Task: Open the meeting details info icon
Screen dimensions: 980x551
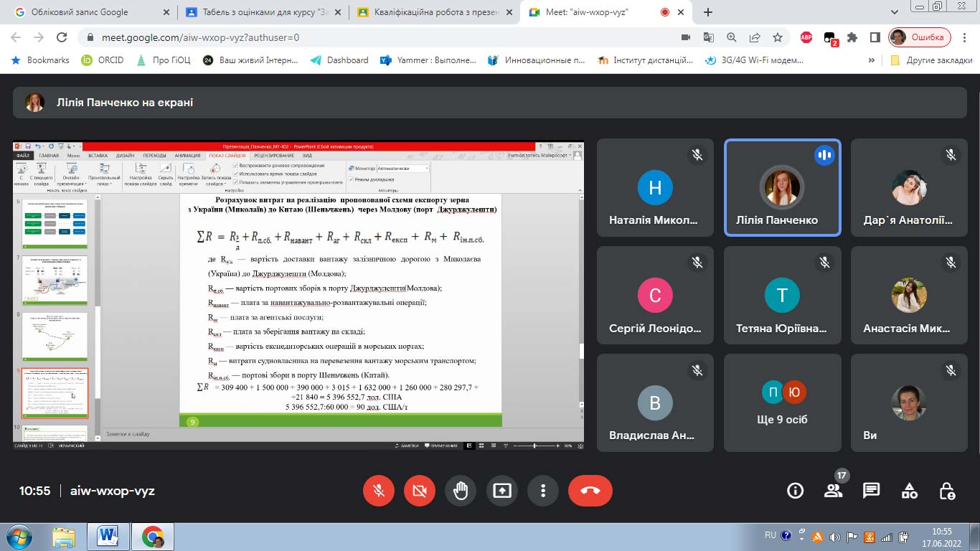Action: click(795, 491)
